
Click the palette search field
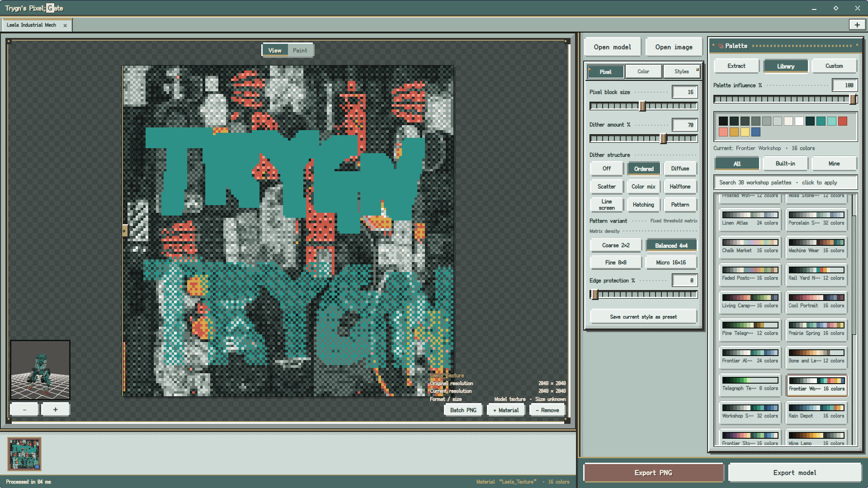785,183
